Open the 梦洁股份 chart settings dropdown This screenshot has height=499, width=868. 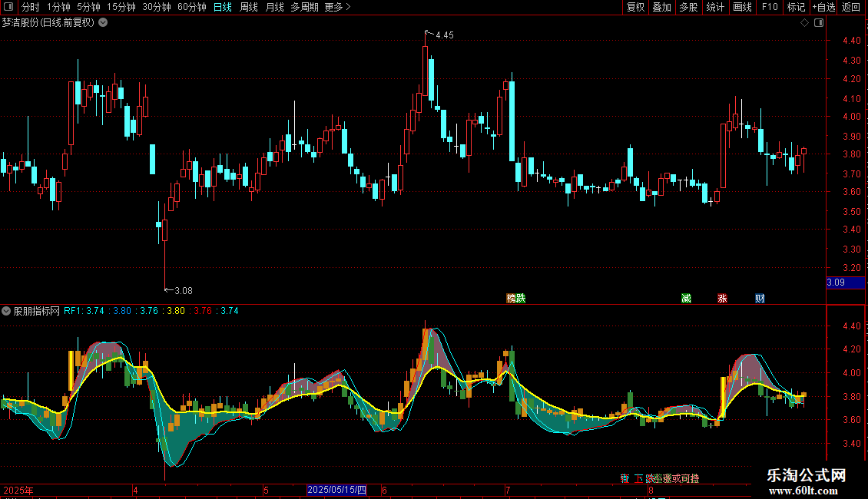103,23
